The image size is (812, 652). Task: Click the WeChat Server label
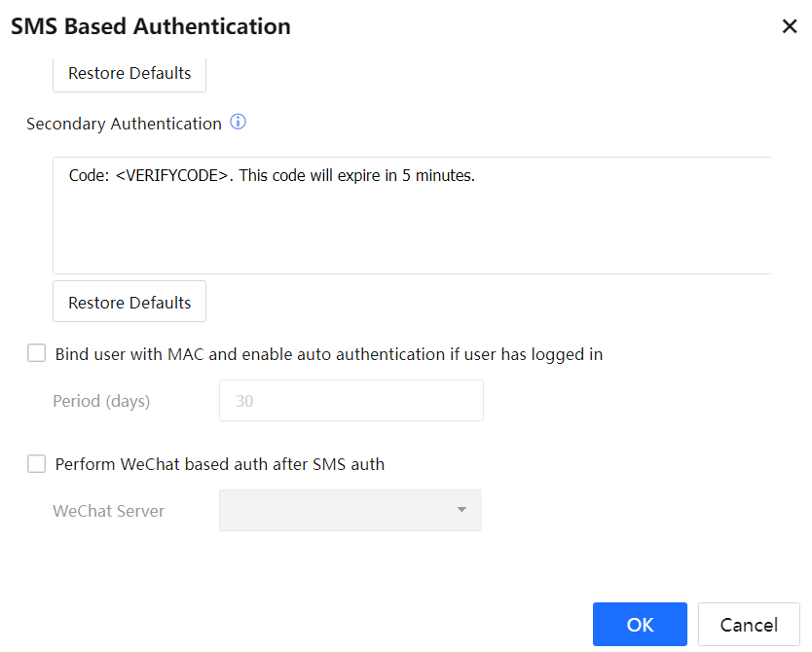108,511
